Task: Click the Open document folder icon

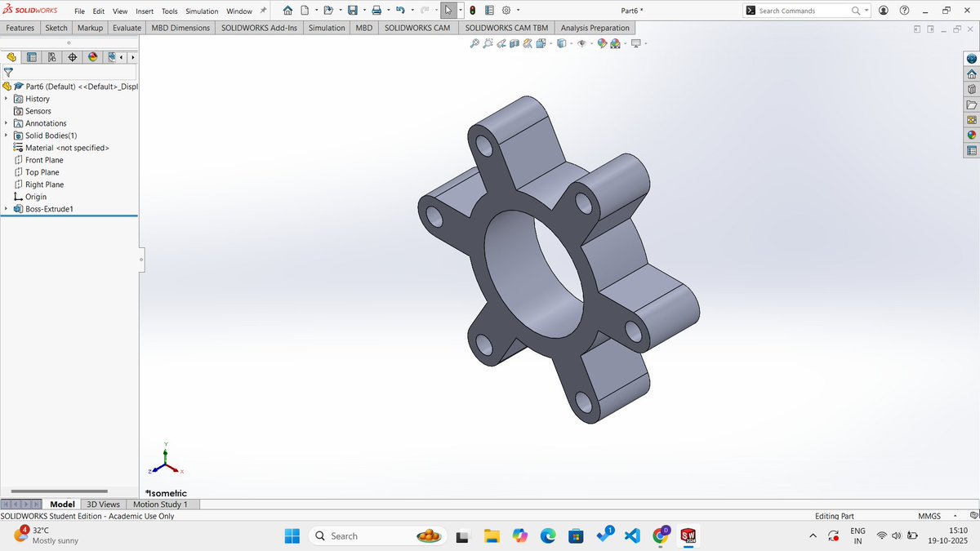Action: pos(327,11)
